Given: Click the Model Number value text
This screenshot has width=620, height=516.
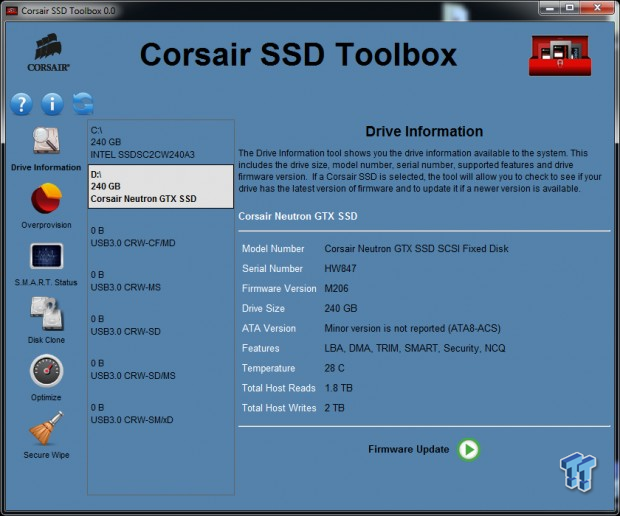Looking at the screenshot, I should click(416, 248).
